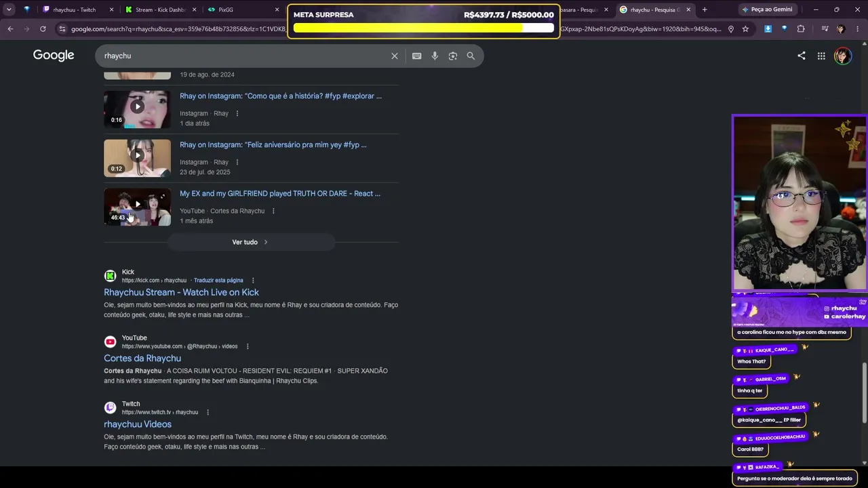
Task: Open the Chrome profile avatar in toolbar
Action: click(x=841, y=29)
